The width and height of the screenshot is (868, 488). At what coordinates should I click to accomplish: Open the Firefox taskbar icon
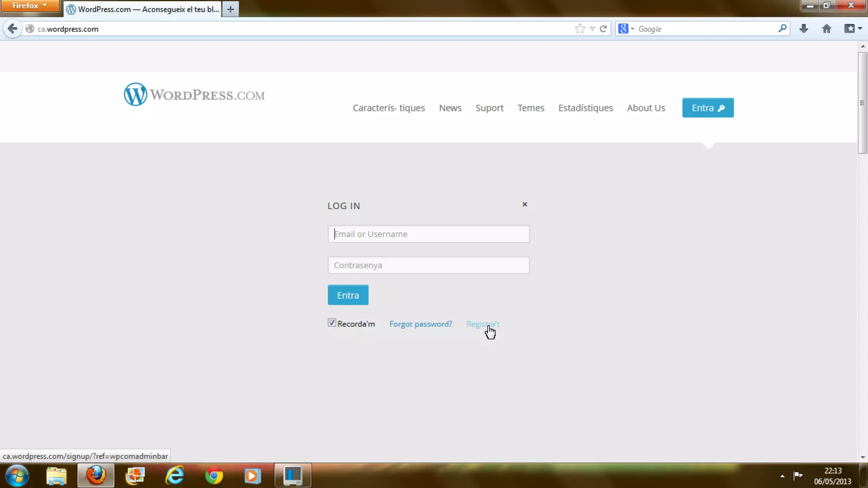tap(96, 475)
